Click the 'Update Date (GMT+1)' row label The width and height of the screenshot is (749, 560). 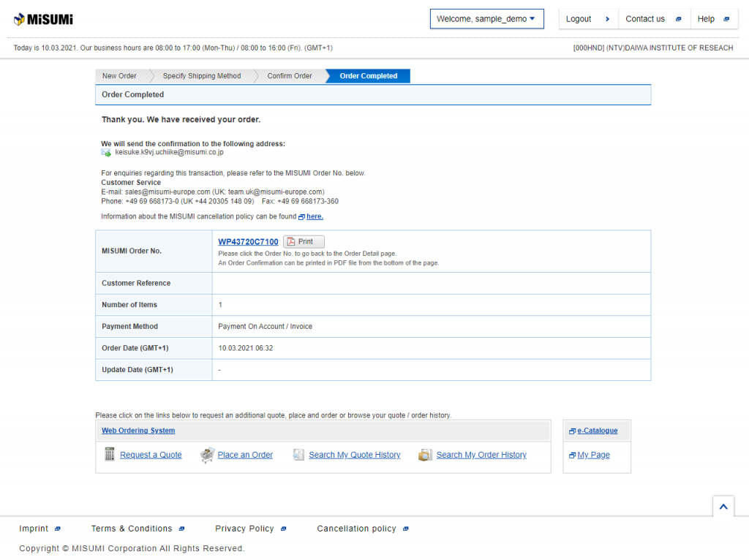(x=138, y=369)
